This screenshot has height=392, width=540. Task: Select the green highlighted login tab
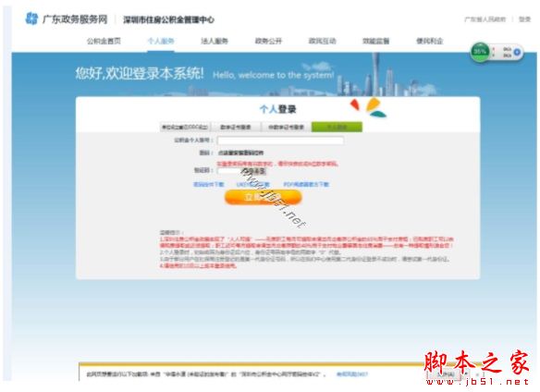tap(337, 127)
